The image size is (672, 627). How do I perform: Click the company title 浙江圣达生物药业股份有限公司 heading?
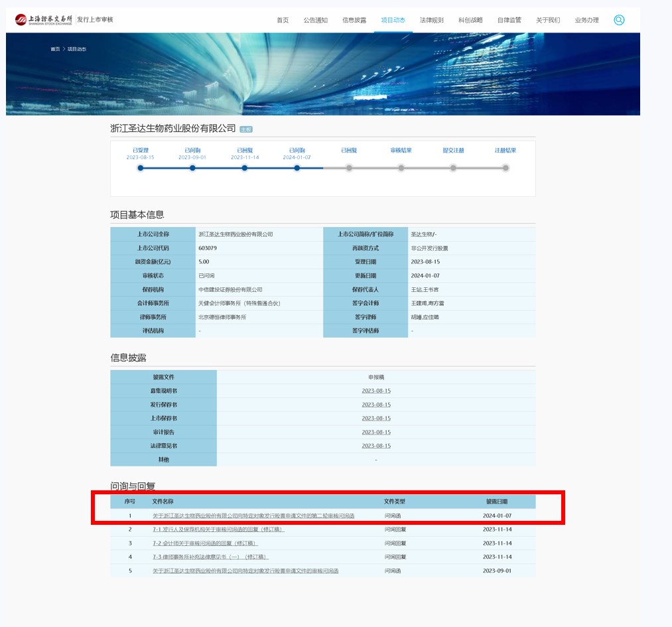tap(173, 129)
